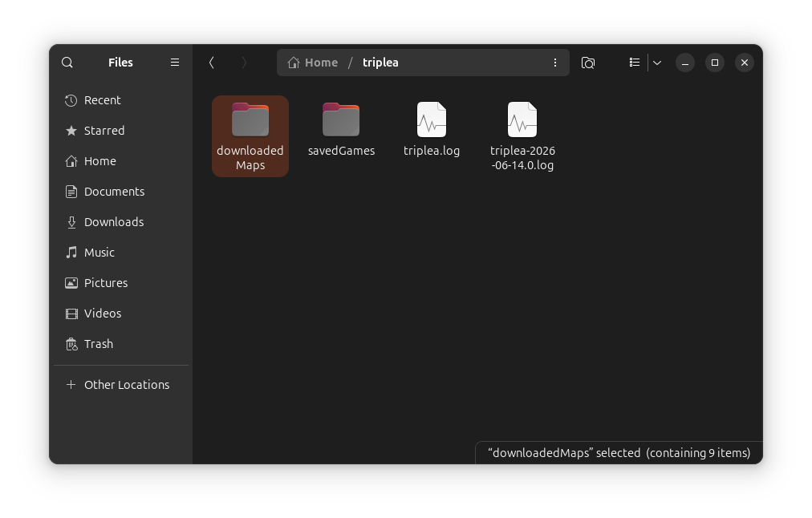Go to Home in sidebar
The width and height of the screenshot is (812, 518).
click(121, 161)
